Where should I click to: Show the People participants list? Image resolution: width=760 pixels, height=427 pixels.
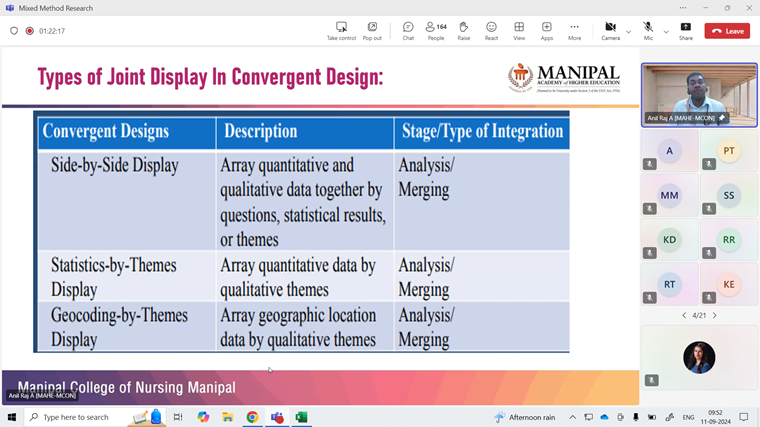point(436,31)
